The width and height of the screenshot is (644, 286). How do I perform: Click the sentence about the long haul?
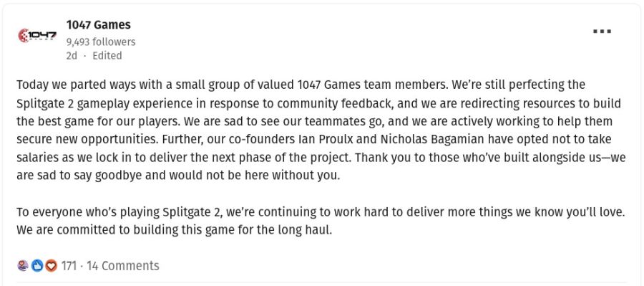point(174,230)
